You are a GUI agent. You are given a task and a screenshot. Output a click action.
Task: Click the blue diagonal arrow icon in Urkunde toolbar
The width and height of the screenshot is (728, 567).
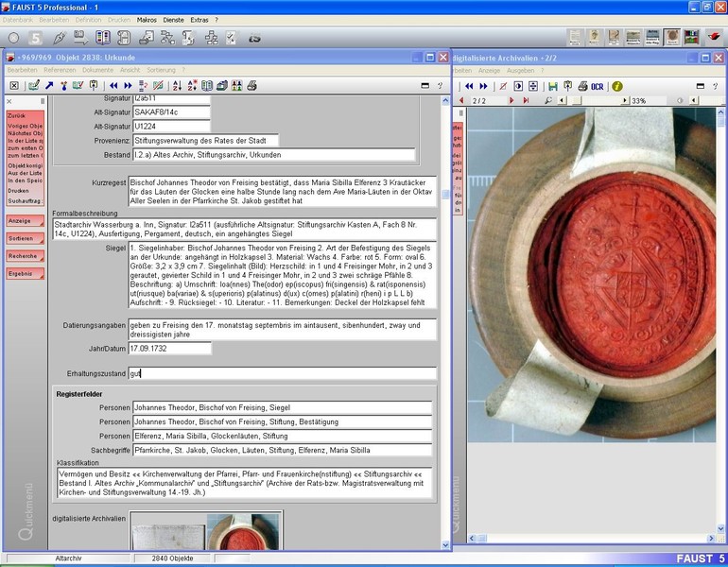click(49, 85)
